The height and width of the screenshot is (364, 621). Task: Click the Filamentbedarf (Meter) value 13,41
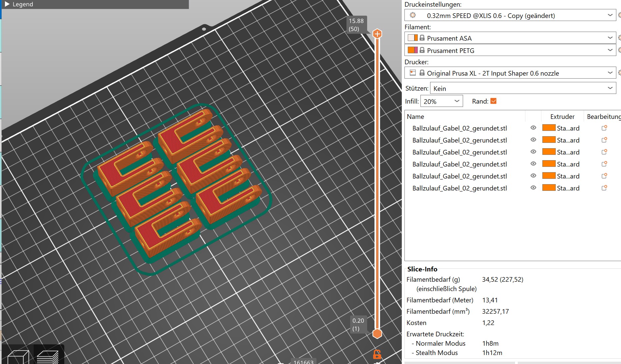point(490,300)
